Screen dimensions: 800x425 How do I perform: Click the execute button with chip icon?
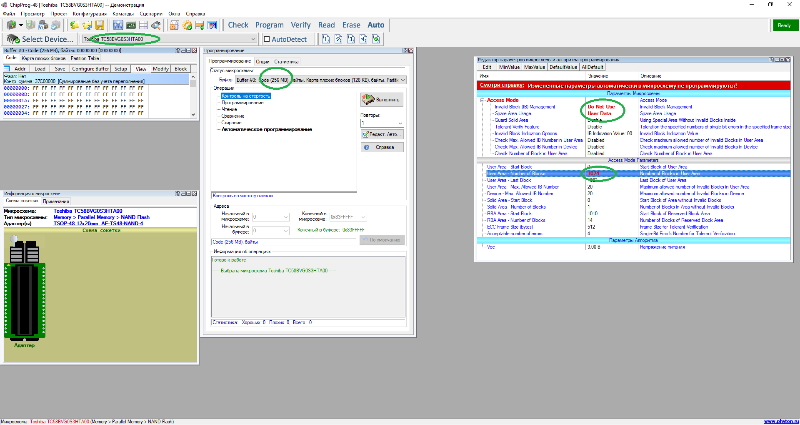pos(382,100)
